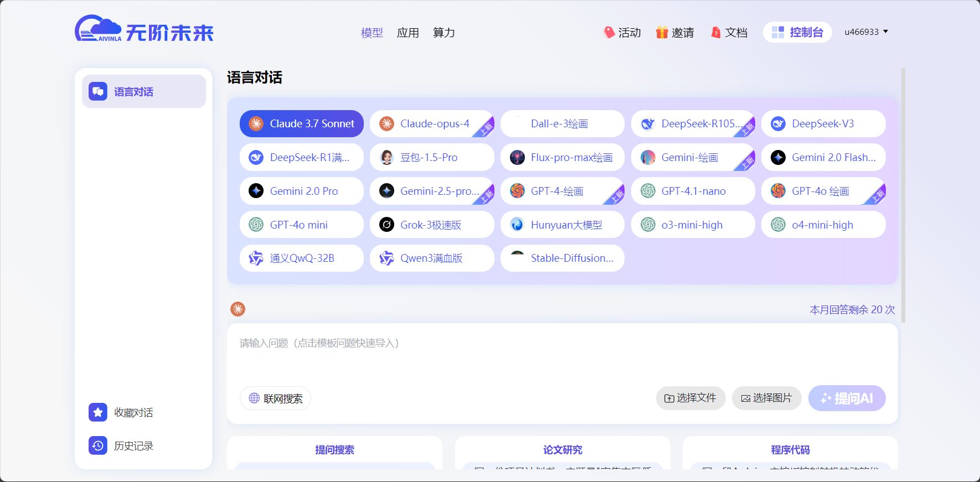Select the Gemini 2.0 Flash model
The height and width of the screenshot is (482, 980).
823,157
